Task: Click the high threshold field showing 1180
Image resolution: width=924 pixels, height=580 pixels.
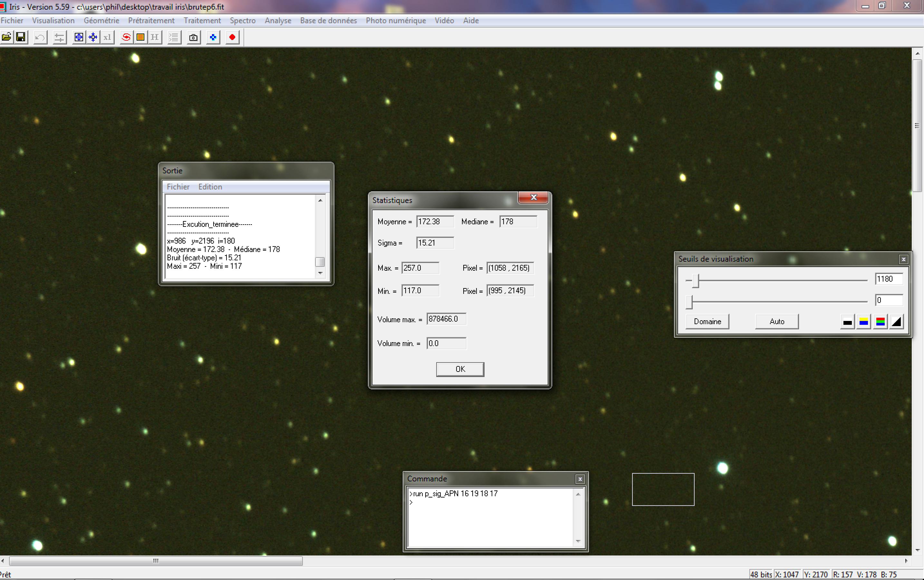Action: tap(888, 279)
